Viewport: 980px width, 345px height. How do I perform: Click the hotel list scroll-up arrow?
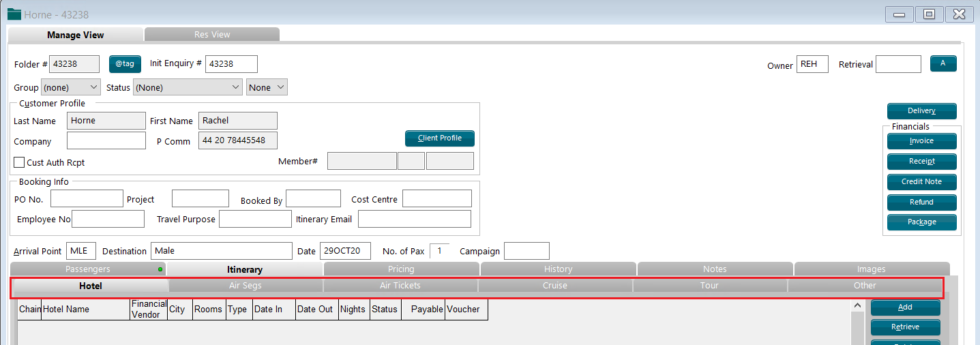tap(858, 307)
